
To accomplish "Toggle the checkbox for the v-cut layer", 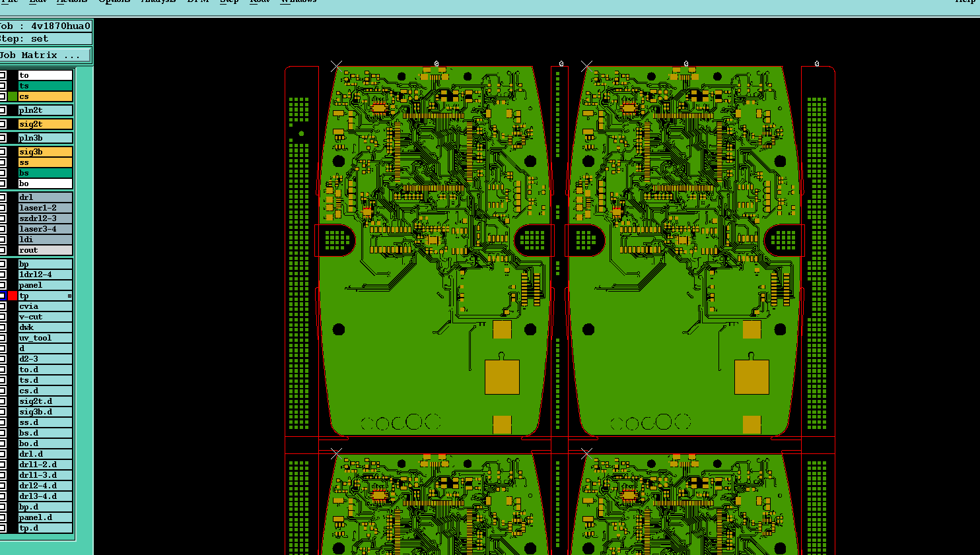I will (3, 317).
